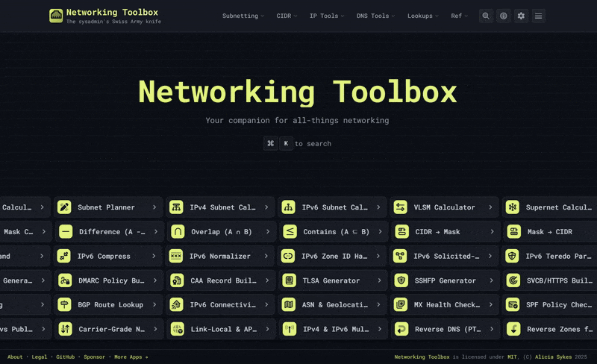Click the chevron on Subnet Planner card
Screen dimensions: 597x364
154,207
